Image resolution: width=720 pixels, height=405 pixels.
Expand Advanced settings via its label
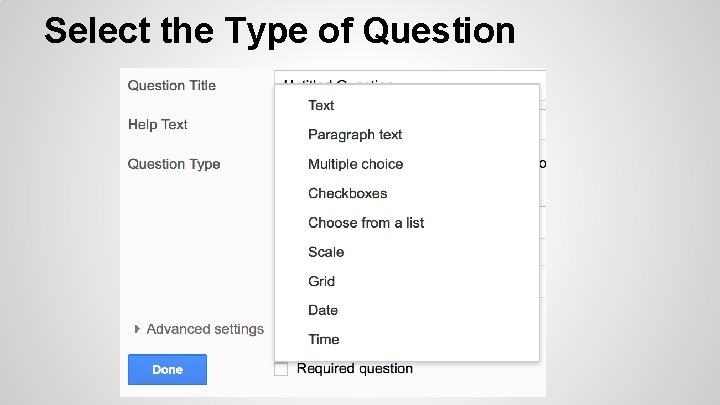click(205, 329)
